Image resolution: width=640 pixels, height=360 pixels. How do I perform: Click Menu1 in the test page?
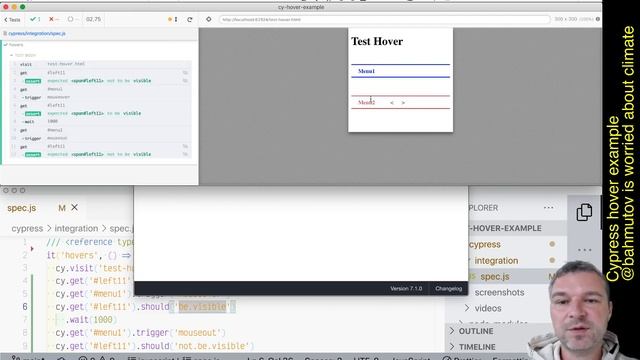[x=366, y=71]
